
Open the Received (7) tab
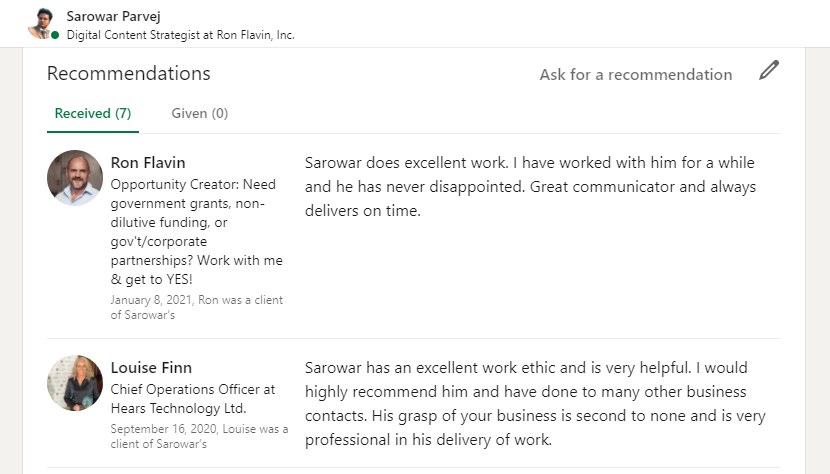click(93, 114)
